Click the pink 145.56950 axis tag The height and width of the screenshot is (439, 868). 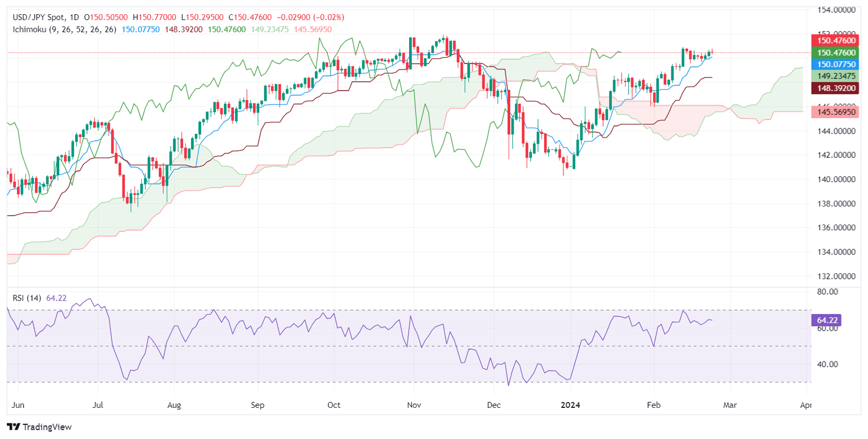(835, 112)
